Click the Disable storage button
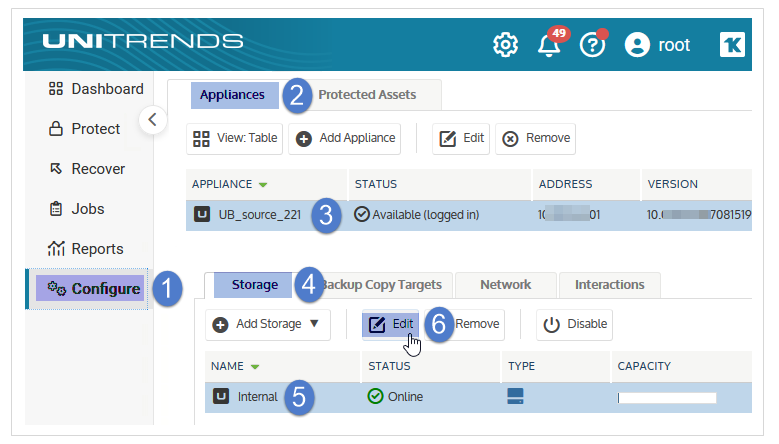This screenshot has width=779, height=444. (x=574, y=324)
